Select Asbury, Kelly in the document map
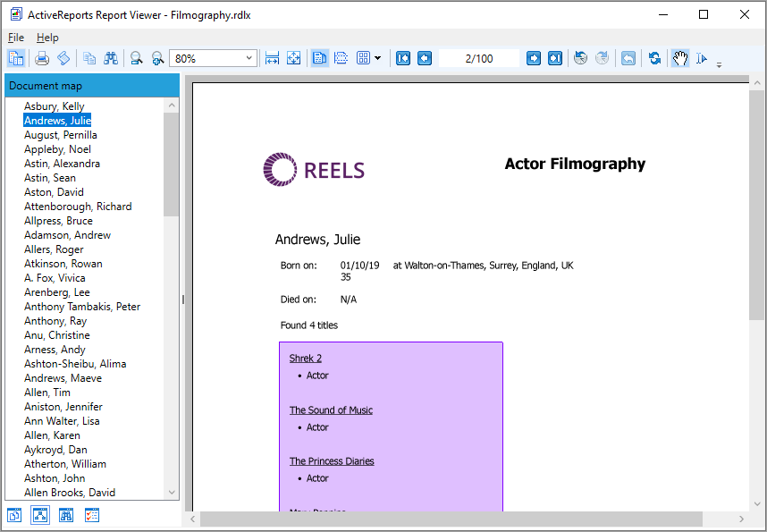The width and height of the screenshot is (767, 532). point(55,106)
